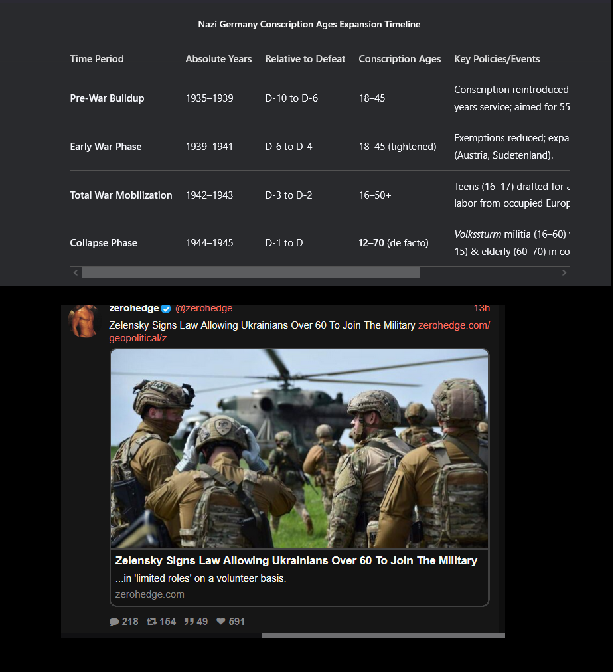This screenshot has height=672, width=616.
Task: Click the quote icon with 49
Action: (x=189, y=622)
